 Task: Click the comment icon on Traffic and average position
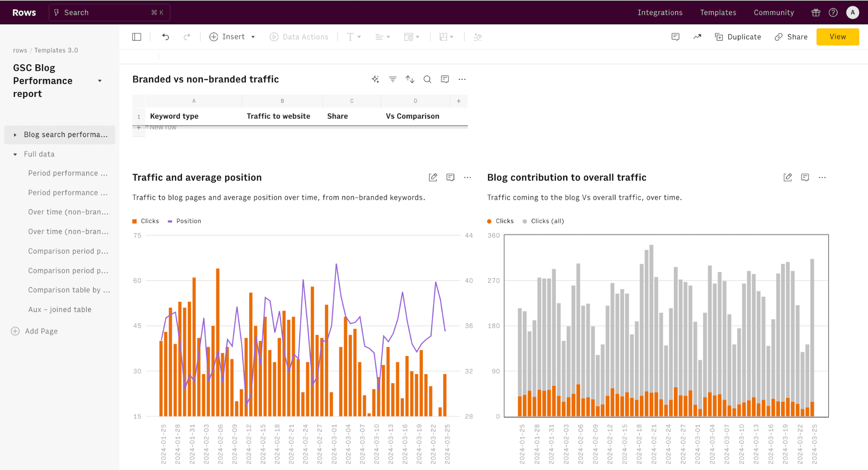tap(451, 177)
